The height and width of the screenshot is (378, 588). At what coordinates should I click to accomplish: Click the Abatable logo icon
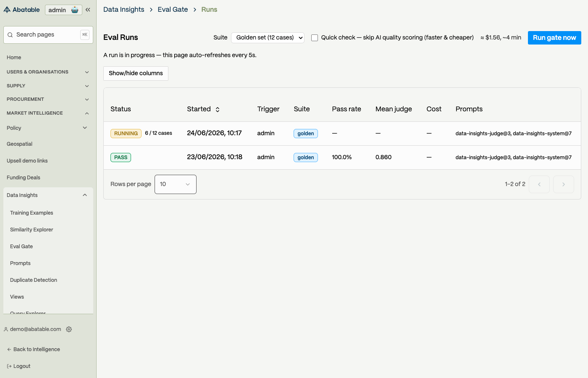7,10
